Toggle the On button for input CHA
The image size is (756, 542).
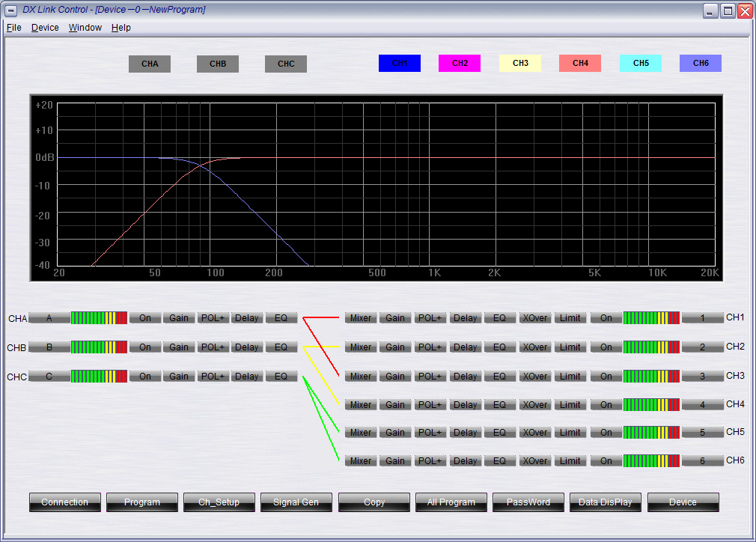pos(145,318)
